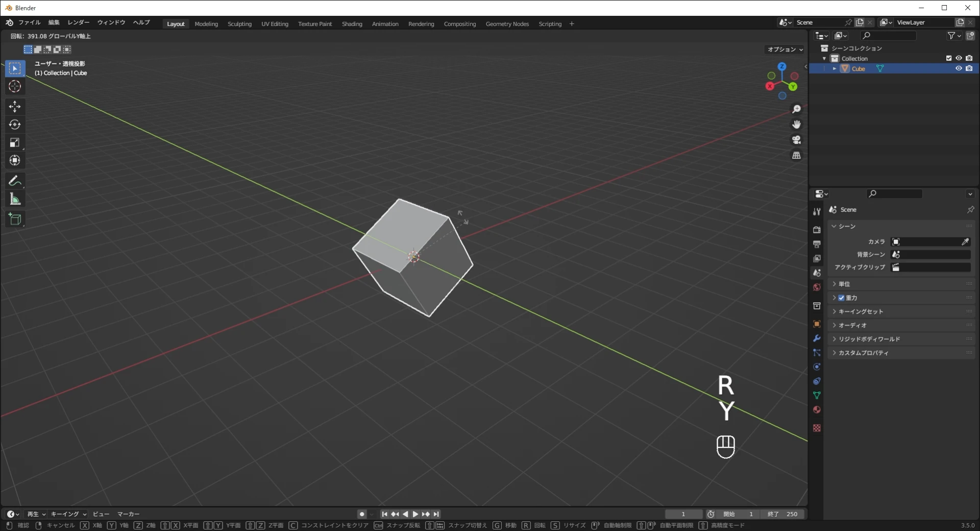Open the Object Data mesh tab
Image resolution: width=980 pixels, height=531 pixels.
click(x=817, y=395)
